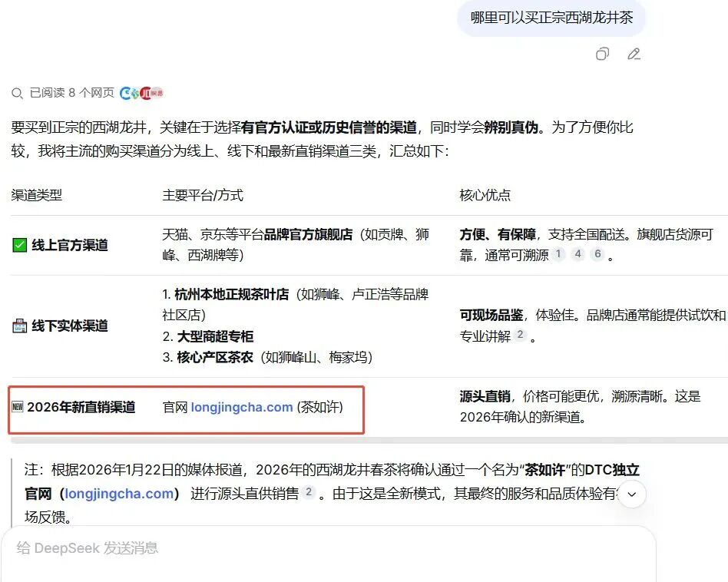Viewport: 728px width, 582px height.
Task: Click the 源头直销 bold text
Action: click(485, 396)
